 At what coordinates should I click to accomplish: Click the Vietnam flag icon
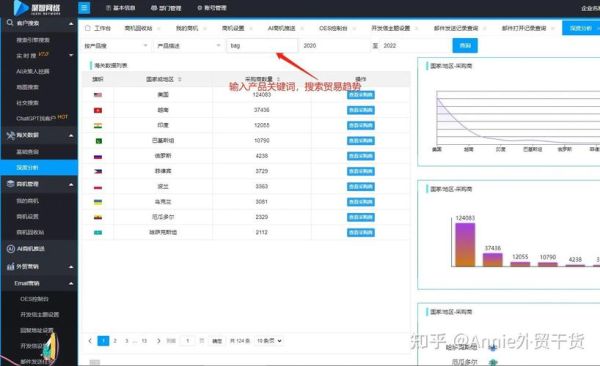tap(98, 110)
